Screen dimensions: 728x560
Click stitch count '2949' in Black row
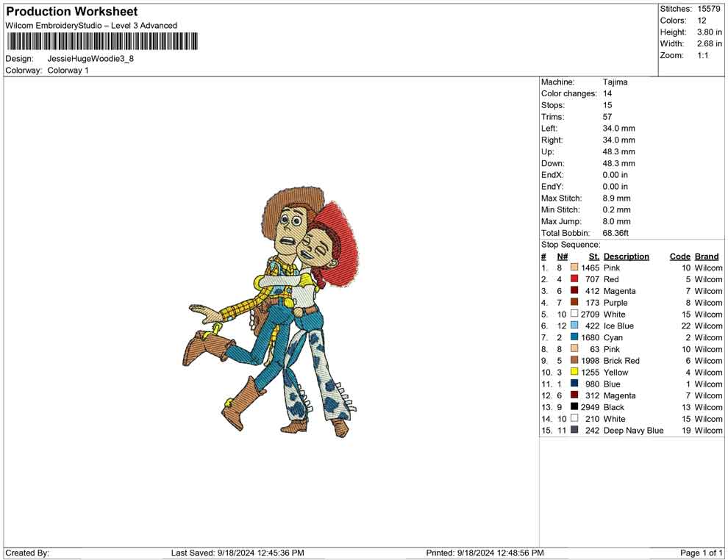590,407
